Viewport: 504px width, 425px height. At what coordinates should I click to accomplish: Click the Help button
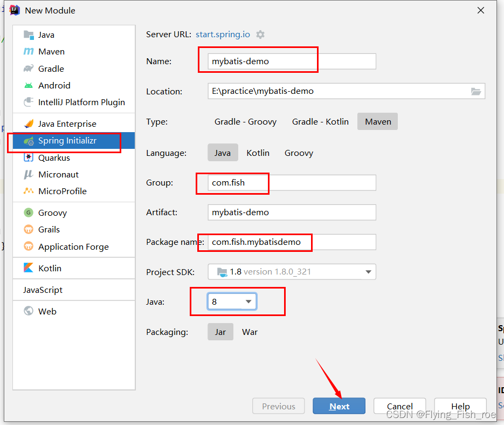click(460, 406)
